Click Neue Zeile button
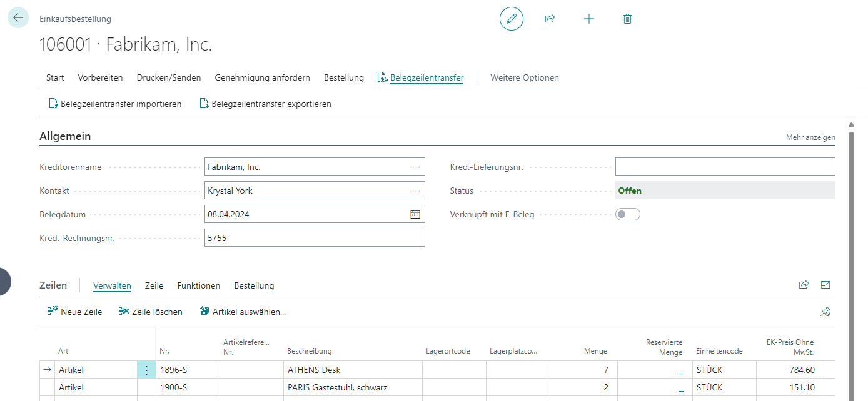The image size is (868, 401). (x=75, y=312)
